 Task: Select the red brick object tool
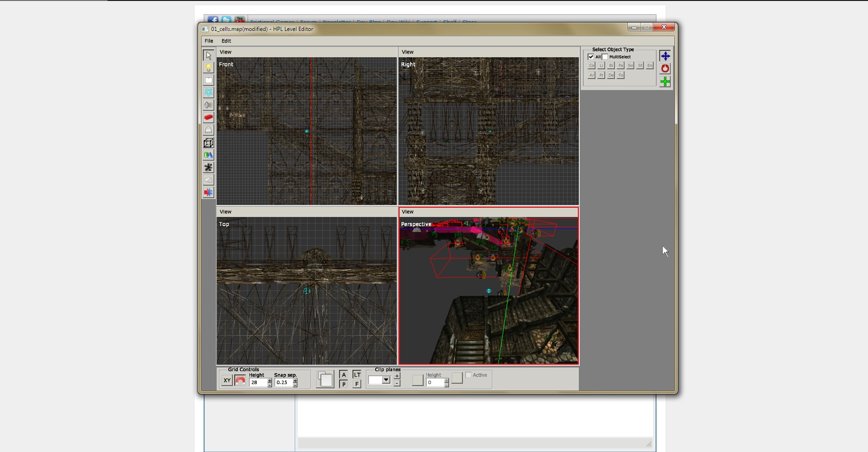208,117
